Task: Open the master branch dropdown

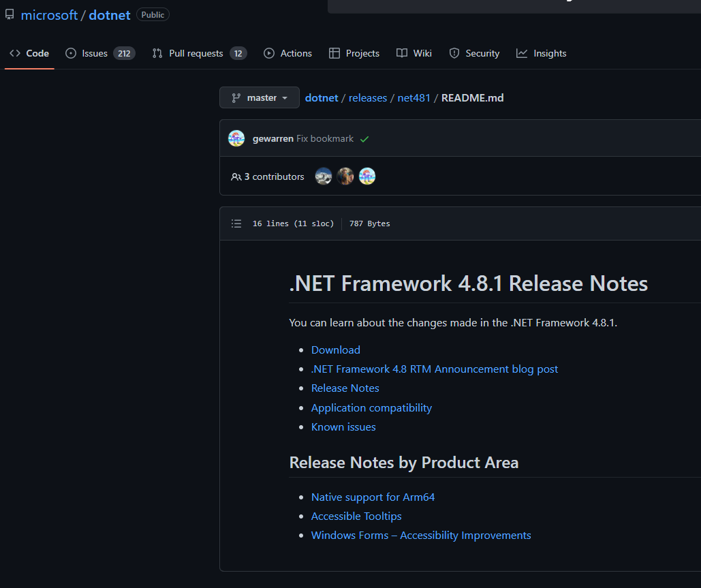Action: click(x=260, y=97)
